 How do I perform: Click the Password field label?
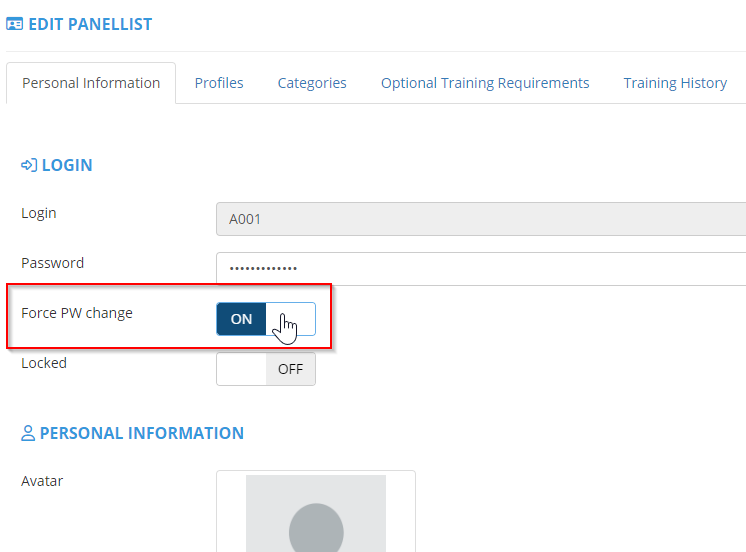click(52, 263)
